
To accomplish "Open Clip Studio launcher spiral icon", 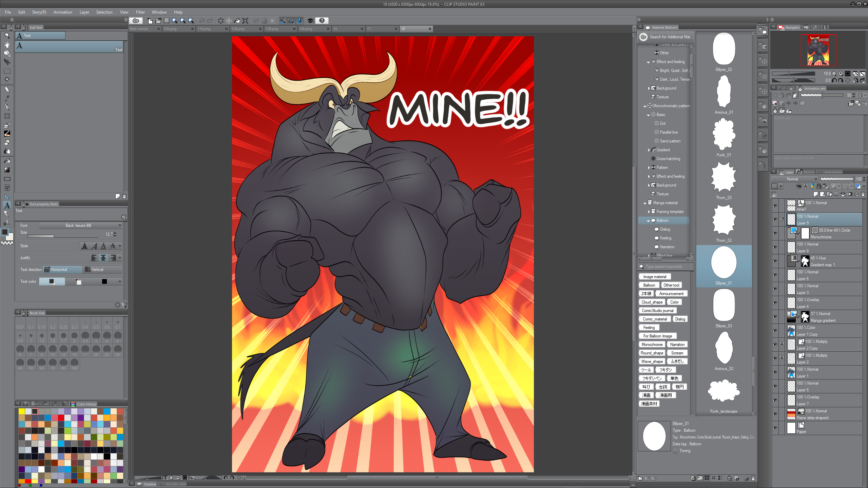I will click(136, 21).
